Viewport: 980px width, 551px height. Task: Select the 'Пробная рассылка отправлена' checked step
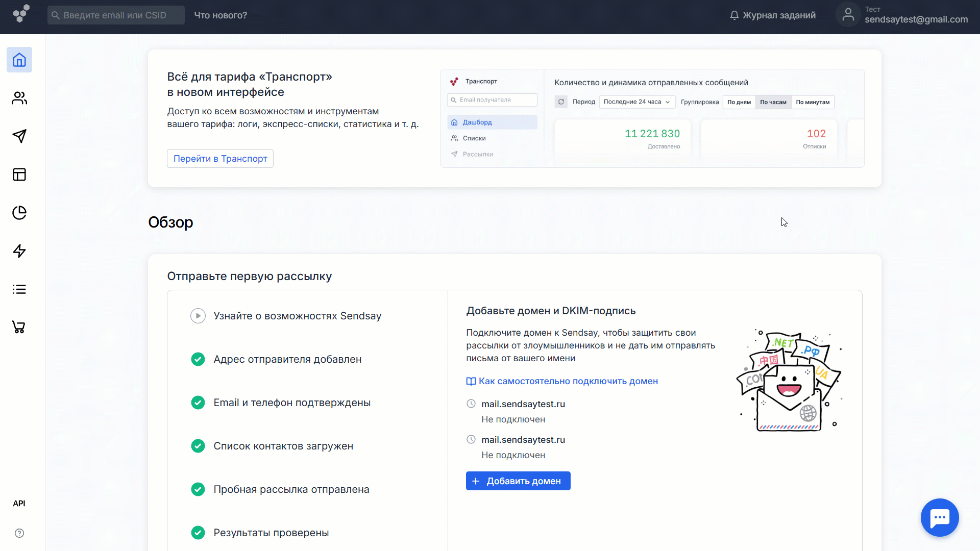click(291, 489)
